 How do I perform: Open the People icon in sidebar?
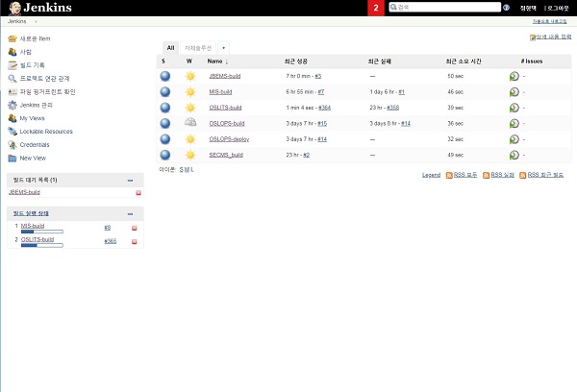pyautogui.click(x=13, y=52)
